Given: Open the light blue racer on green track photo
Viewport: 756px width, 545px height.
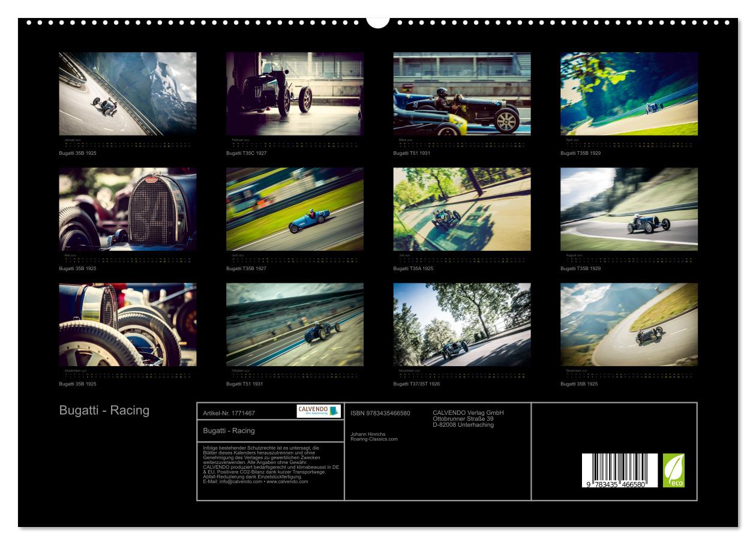Looking at the screenshot, I should (x=295, y=209).
